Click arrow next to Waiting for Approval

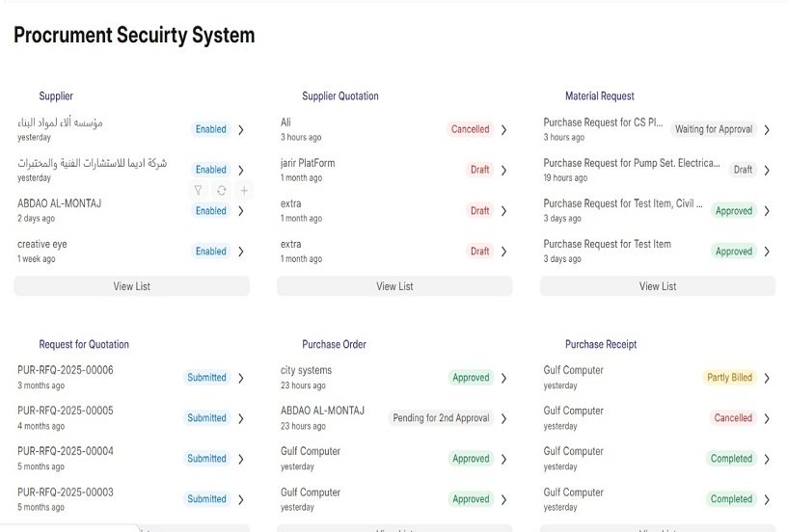767,129
